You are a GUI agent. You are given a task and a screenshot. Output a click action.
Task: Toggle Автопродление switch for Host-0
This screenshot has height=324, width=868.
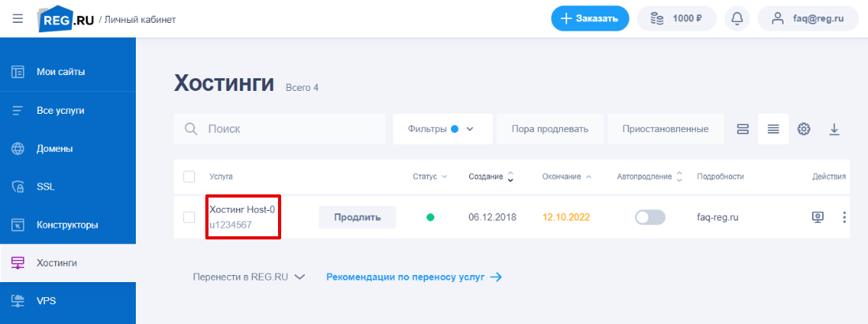[650, 217]
